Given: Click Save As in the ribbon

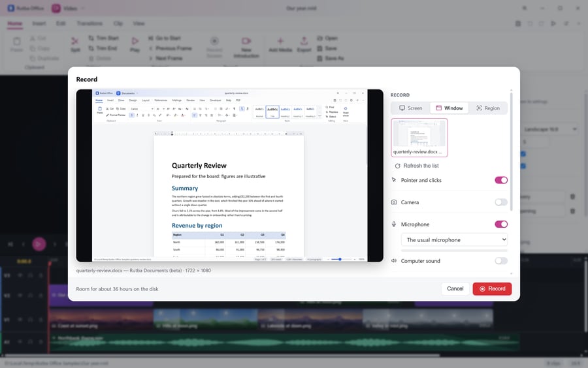Looking at the screenshot, I should [x=331, y=59].
